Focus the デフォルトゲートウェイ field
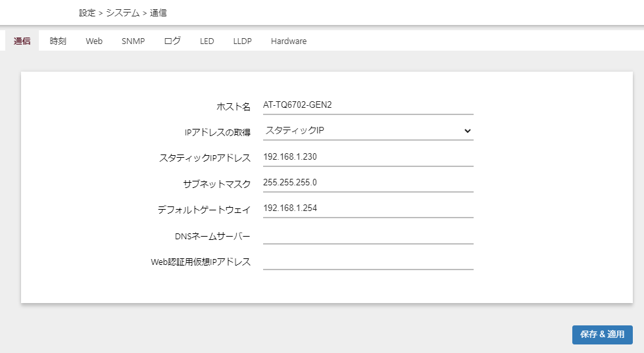 point(368,208)
